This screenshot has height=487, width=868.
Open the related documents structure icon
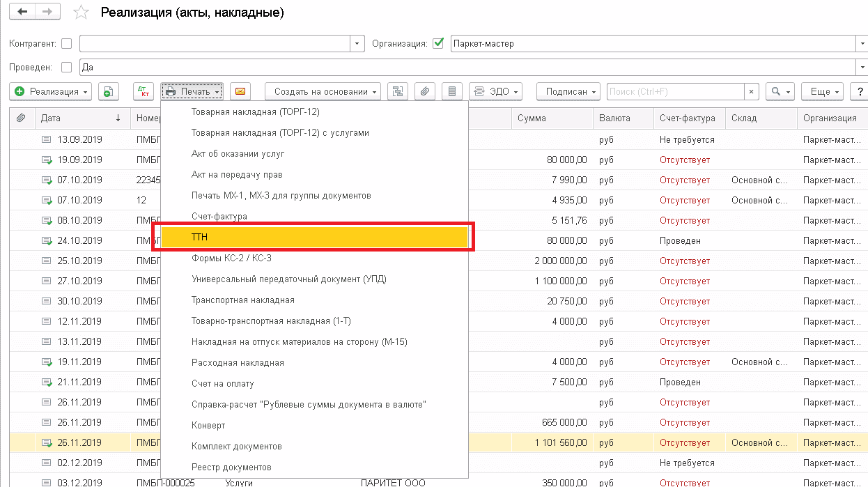(398, 91)
